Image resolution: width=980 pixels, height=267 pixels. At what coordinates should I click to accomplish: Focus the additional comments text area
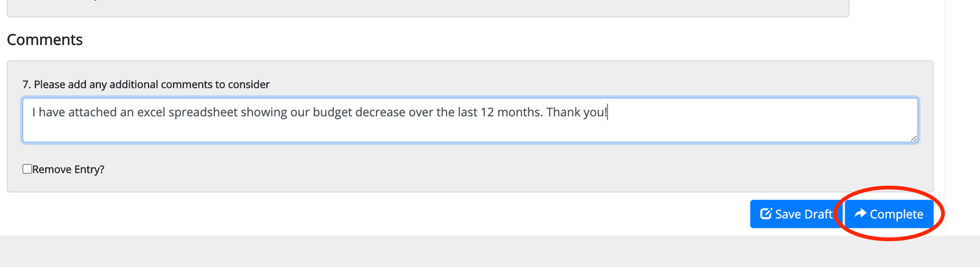tap(470, 120)
